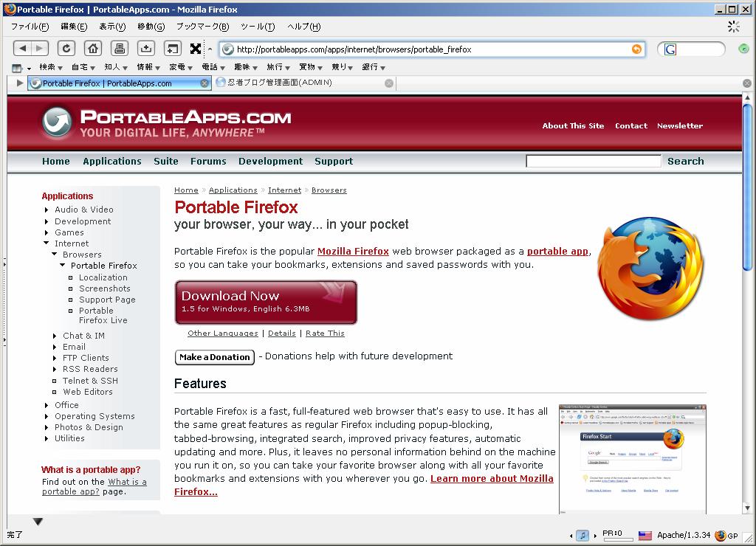Open the 表示(V) menu
This screenshot has width=756, height=546.
point(112,27)
